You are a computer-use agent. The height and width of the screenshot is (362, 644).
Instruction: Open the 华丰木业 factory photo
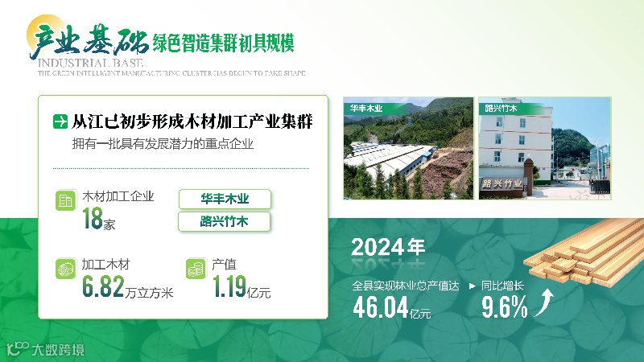(408, 148)
